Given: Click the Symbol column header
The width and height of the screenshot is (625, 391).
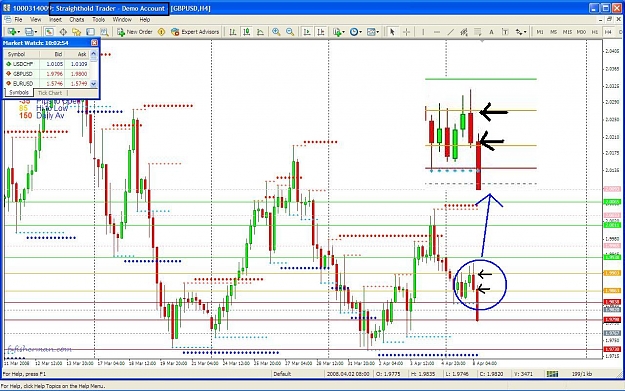Looking at the screenshot, I should click(x=22, y=54).
